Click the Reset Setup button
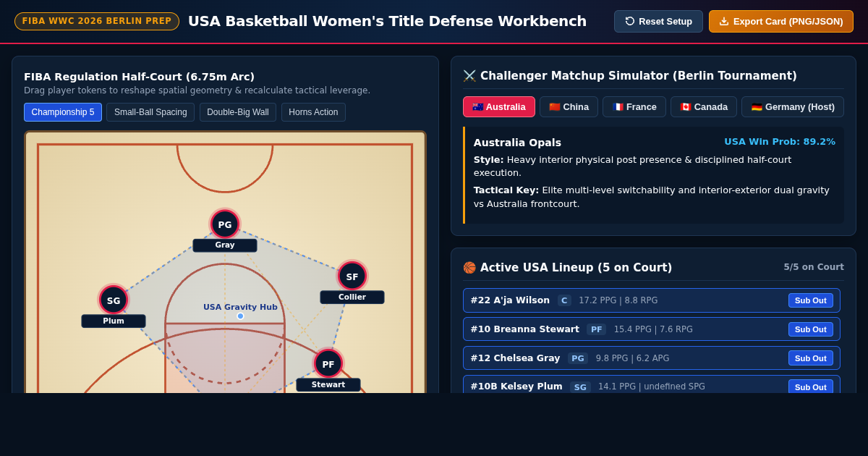This screenshot has width=868, height=456. click(x=658, y=21)
